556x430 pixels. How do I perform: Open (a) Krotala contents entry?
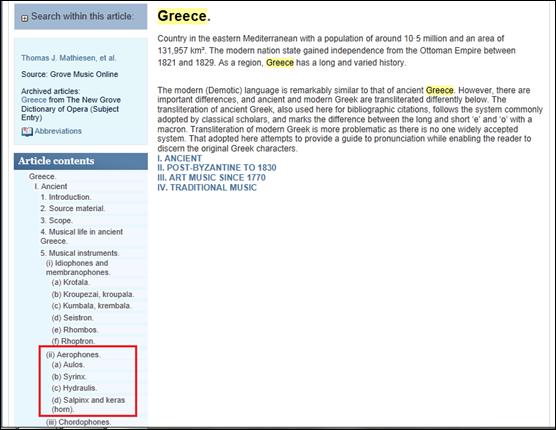[x=71, y=282]
